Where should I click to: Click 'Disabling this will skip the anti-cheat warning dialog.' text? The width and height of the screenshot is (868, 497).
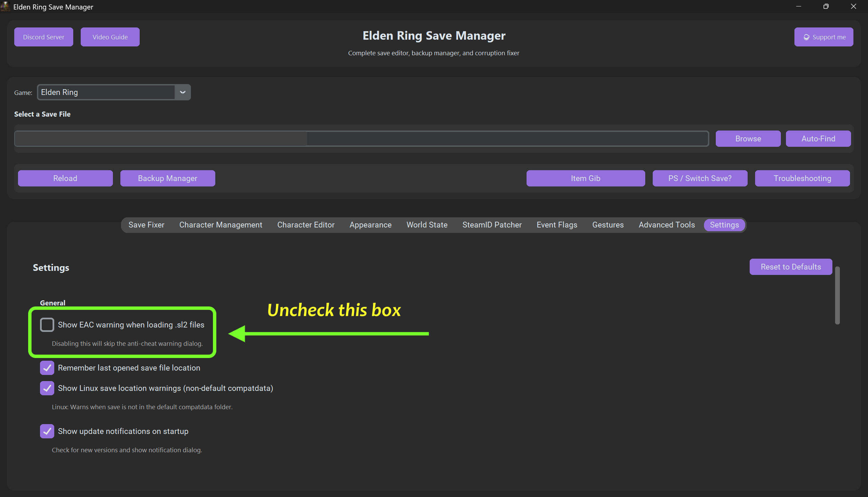[x=127, y=343]
